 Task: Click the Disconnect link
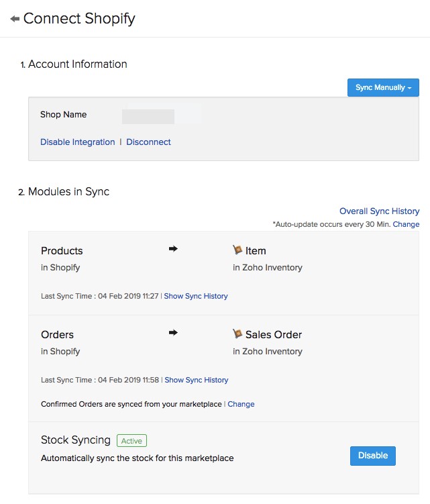pos(148,142)
